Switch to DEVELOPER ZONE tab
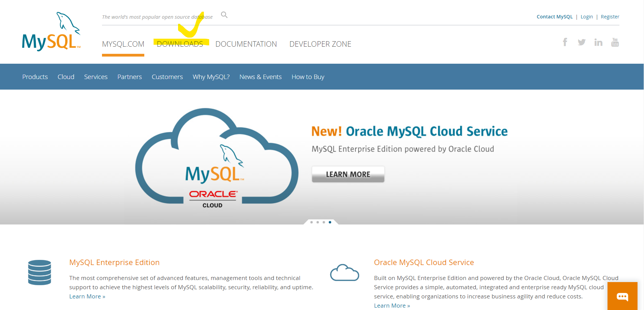The height and width of the screenshot is (310, 644). [x=320, y=44]
